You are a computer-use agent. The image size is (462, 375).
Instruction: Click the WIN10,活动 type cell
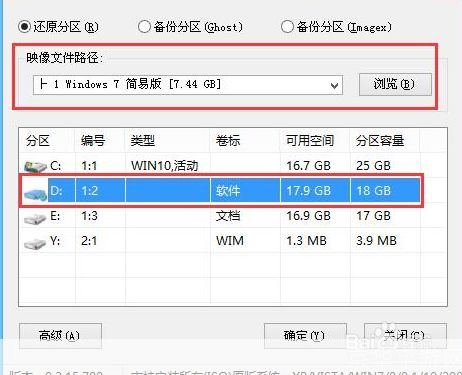[165, 166]
